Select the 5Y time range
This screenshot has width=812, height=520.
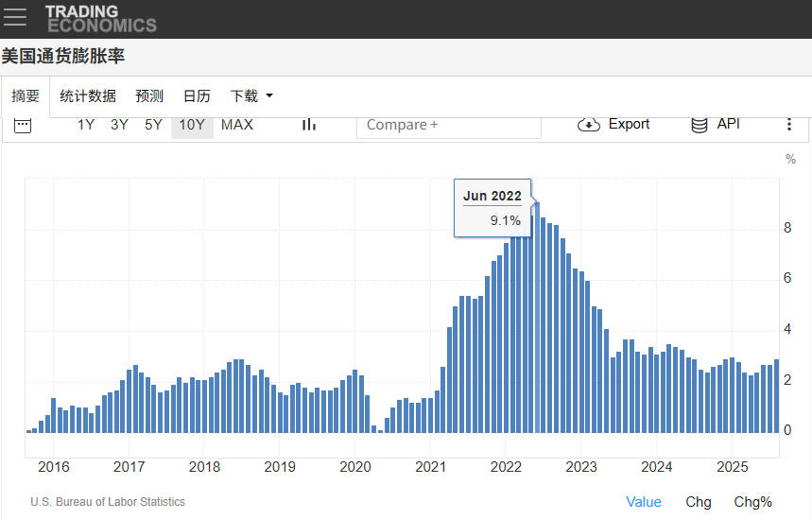click(153, 125)
